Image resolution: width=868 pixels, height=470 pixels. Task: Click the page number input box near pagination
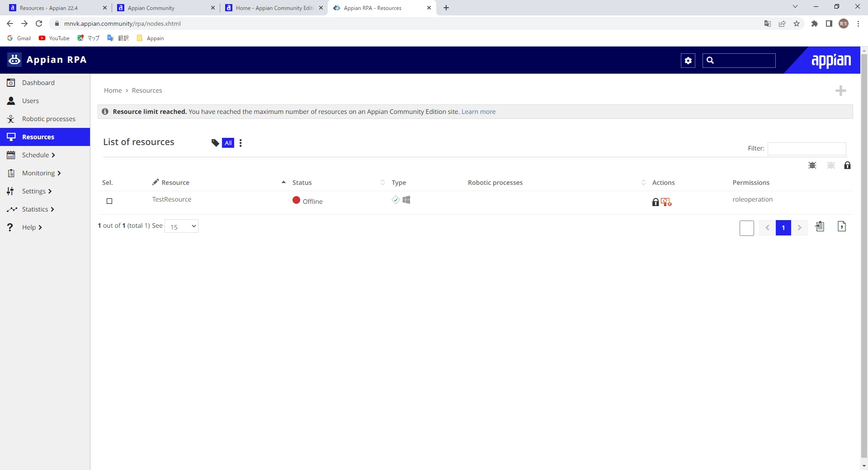click(747, 228)
